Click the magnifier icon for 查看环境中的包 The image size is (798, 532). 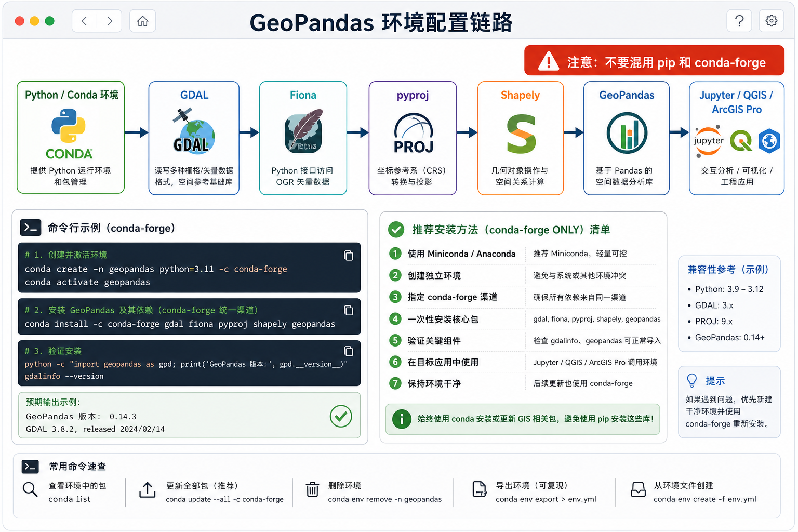click(x=30, y=489)
